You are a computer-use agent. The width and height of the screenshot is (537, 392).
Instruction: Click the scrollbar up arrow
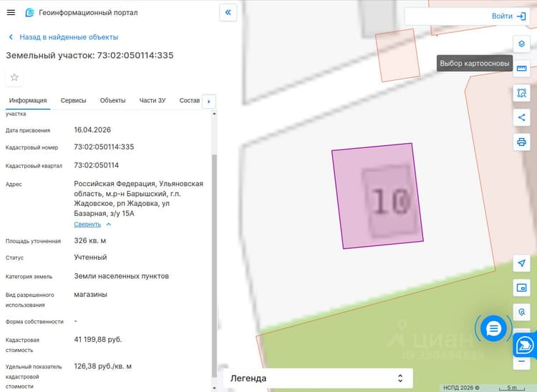[214, 114]
